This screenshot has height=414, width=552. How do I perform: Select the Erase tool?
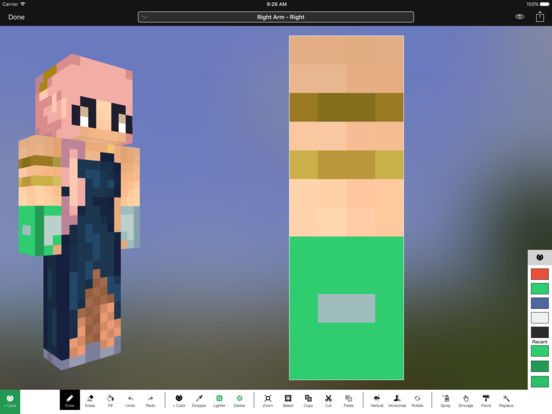click(90, 401)
